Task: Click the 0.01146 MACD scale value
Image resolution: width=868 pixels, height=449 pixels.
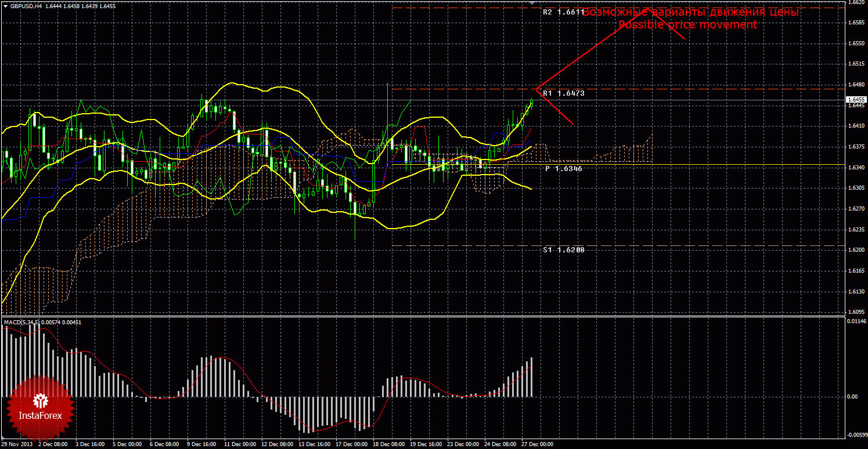Action: coord(857,321)
